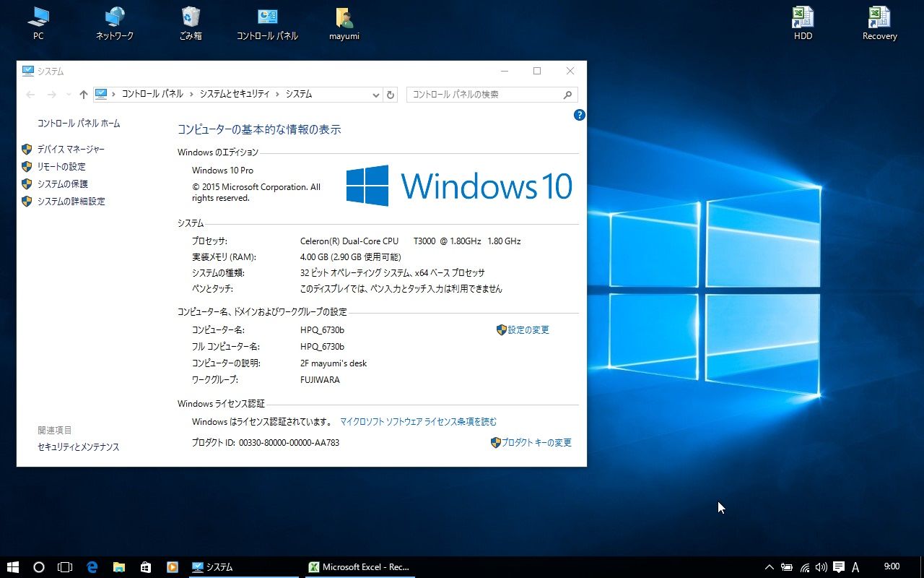This screenshot has height=578, width=924.
Task: Go back using the navigation back arrow
Action: click(x=30, y=95)
